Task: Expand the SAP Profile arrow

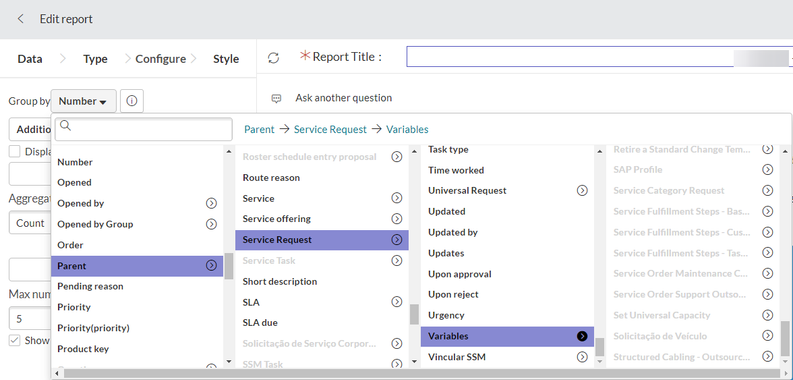Action: click(x=768, y=170)
